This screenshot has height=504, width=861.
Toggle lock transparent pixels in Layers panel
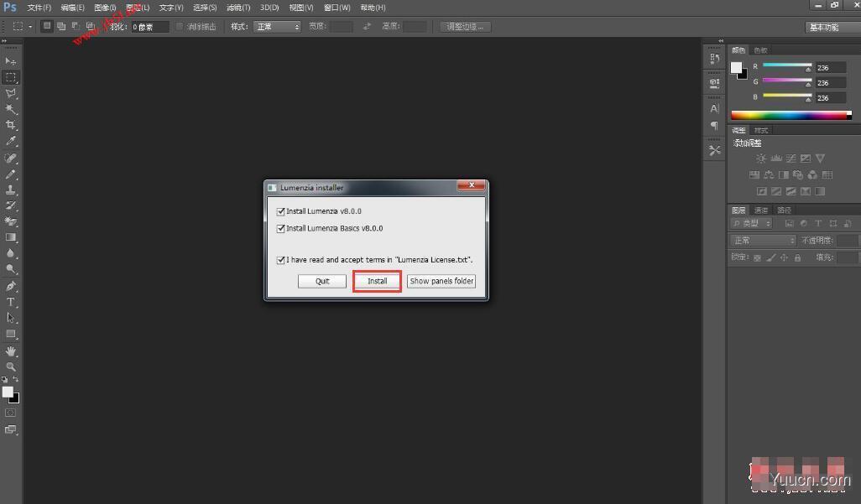pos(757,257)
